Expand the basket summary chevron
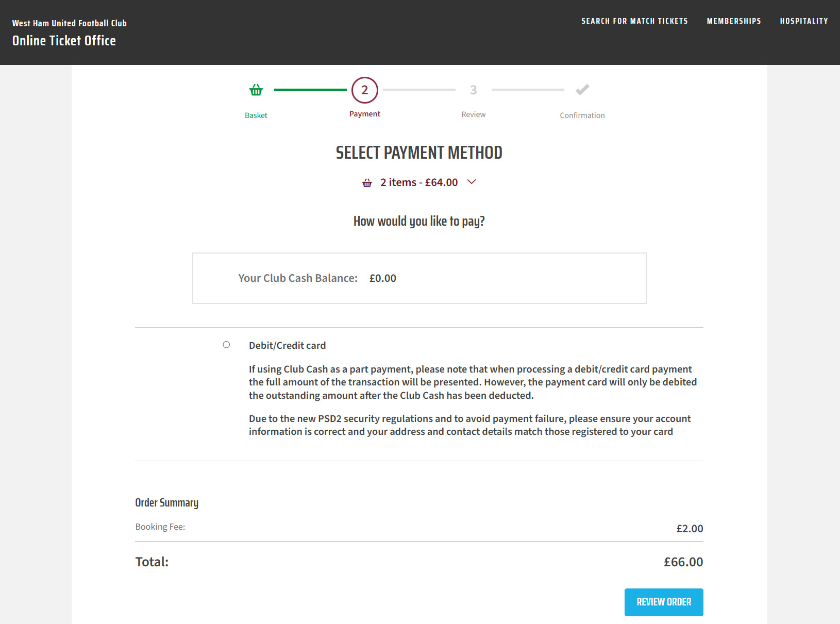This screenshot has height=624, width=840. [471, 182]
